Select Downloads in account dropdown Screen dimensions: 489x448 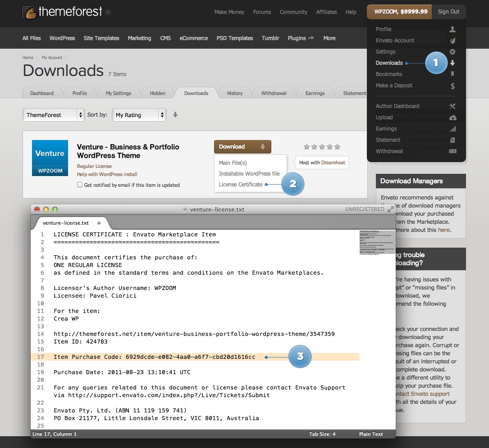click(x=389, y=63)
